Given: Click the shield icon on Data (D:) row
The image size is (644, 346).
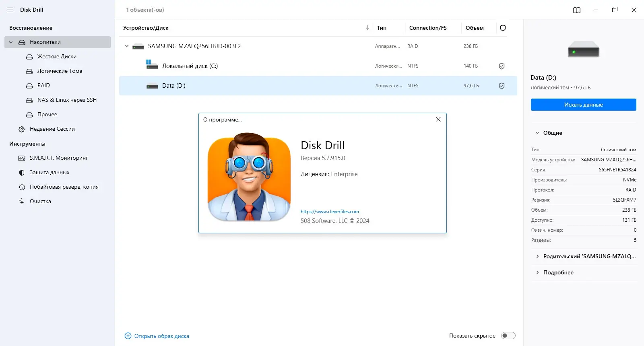Looking at the screenshot, I should [502, 86].
